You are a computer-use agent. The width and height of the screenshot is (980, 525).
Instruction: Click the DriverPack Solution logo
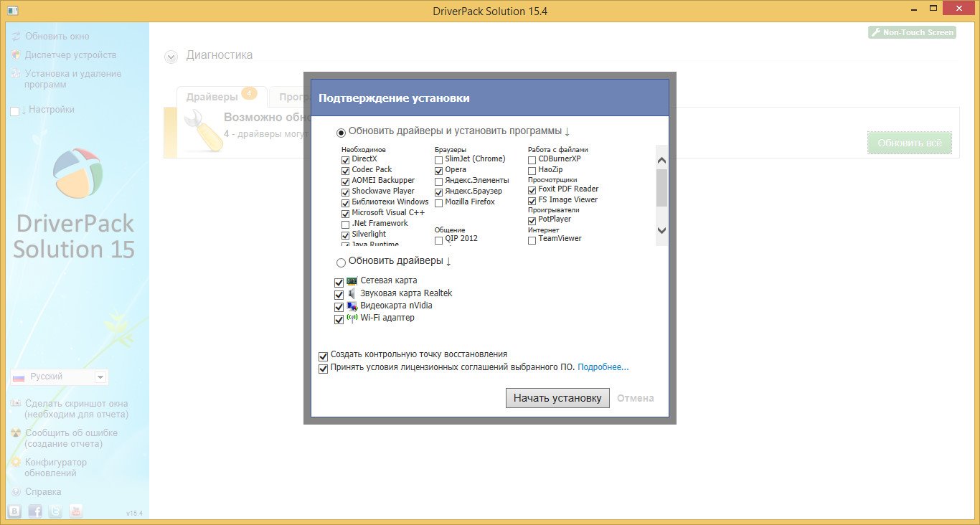pos(77,174)
